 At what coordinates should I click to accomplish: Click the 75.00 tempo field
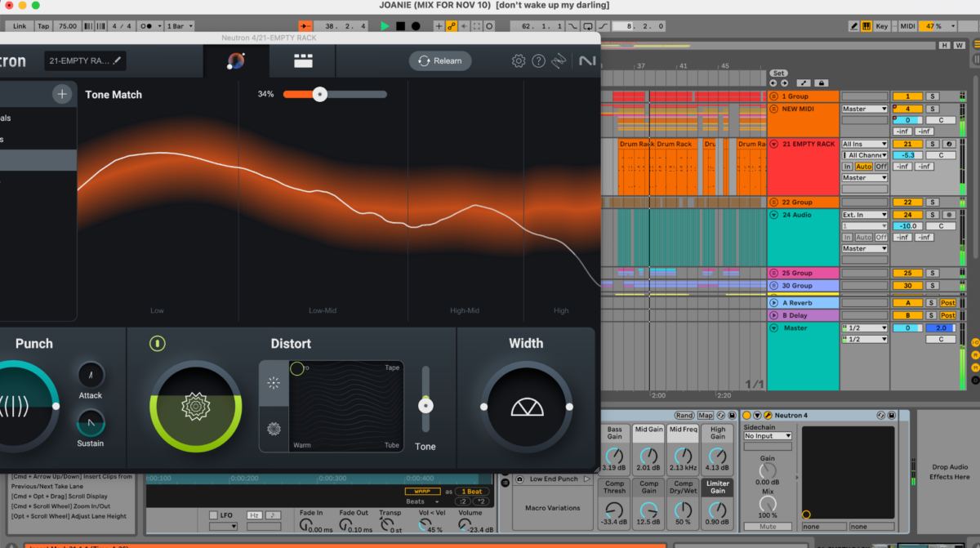coord(68,26)
